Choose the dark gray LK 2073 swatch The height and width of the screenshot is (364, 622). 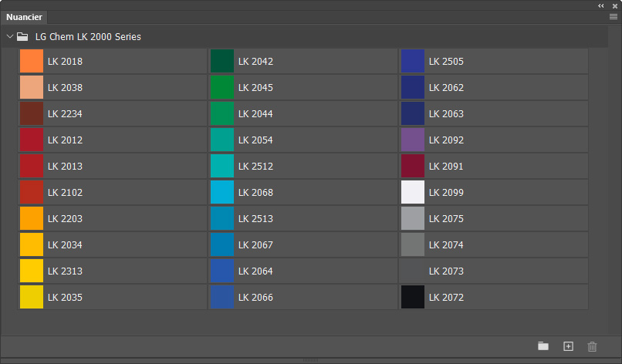[x=413, y=271]
